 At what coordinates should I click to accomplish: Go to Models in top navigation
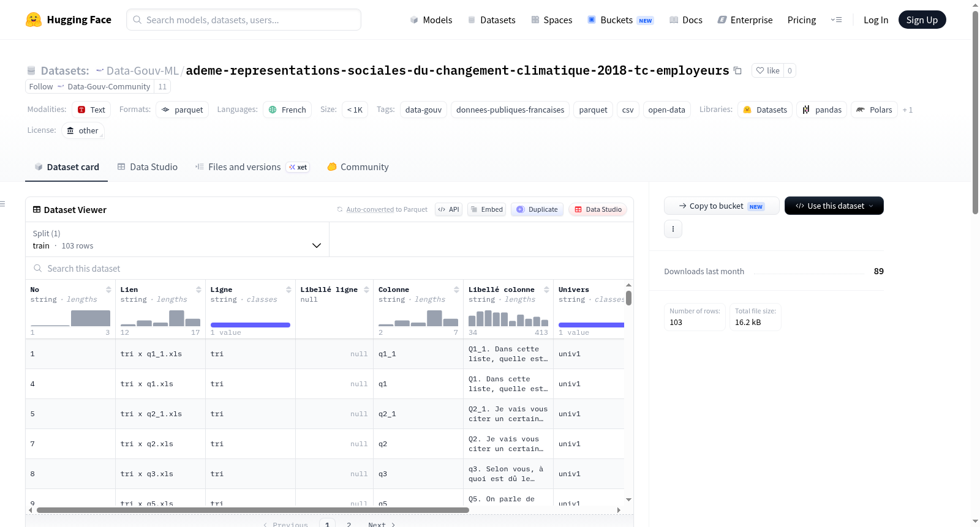pos(431,20)
